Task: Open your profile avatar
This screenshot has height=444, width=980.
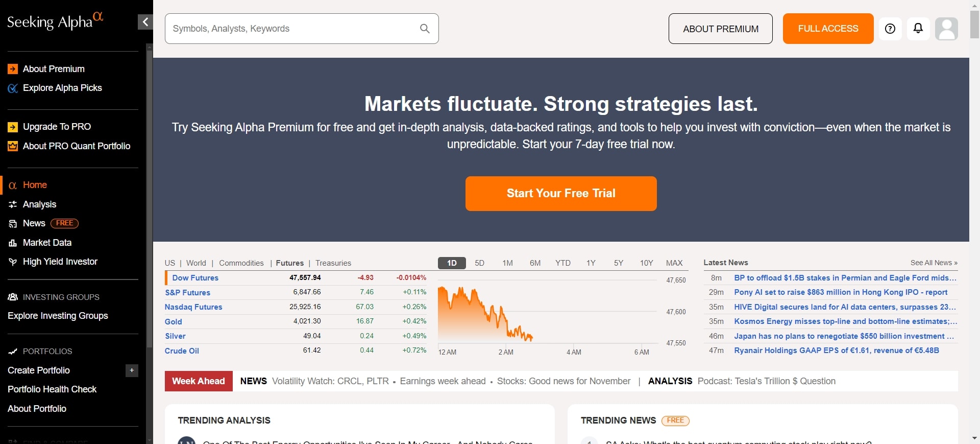Action: tap(946, 29)
